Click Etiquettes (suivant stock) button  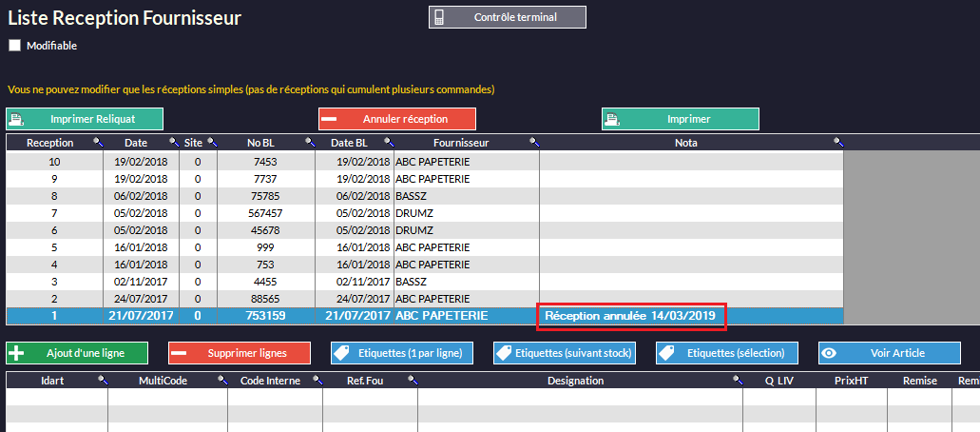click(x=565, y=353)
